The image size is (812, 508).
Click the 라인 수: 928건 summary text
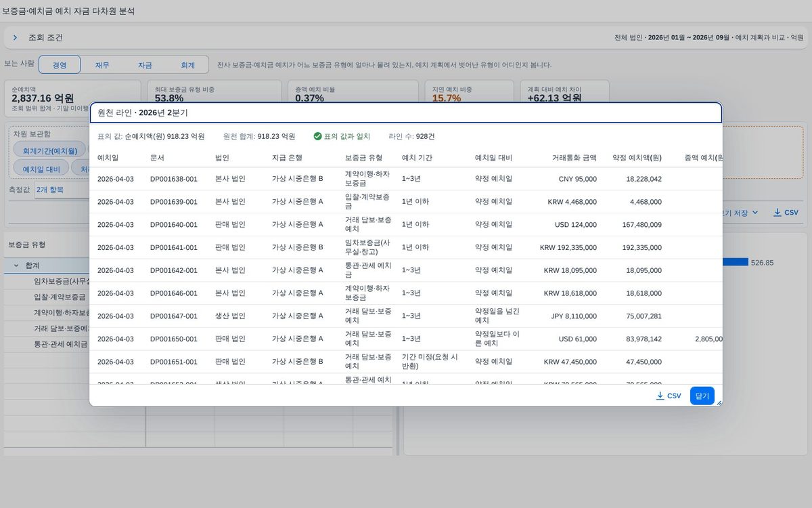412,136
